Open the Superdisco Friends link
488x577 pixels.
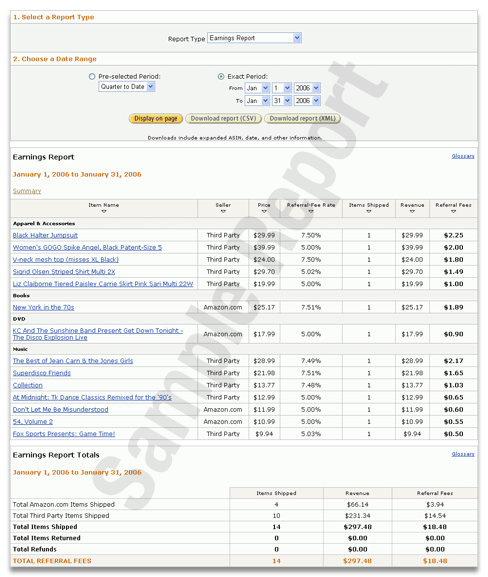(42, 373)
